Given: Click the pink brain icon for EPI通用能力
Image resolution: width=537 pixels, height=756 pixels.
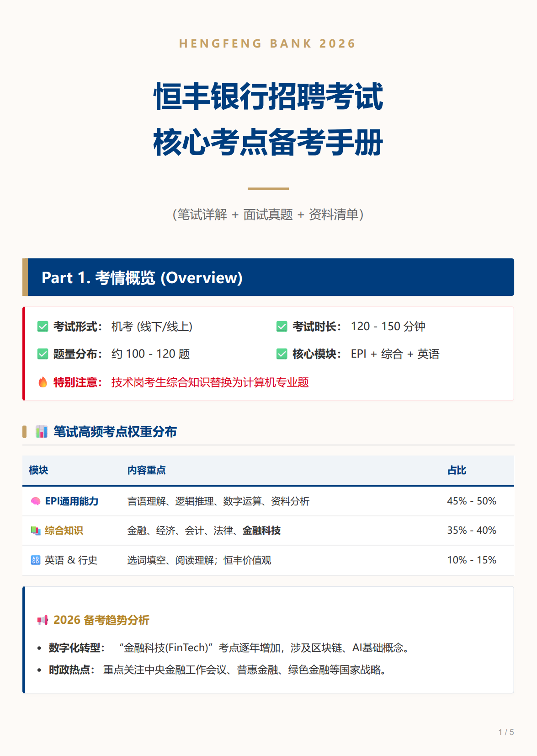Looking at the screenshot, I should click(35, 501).
